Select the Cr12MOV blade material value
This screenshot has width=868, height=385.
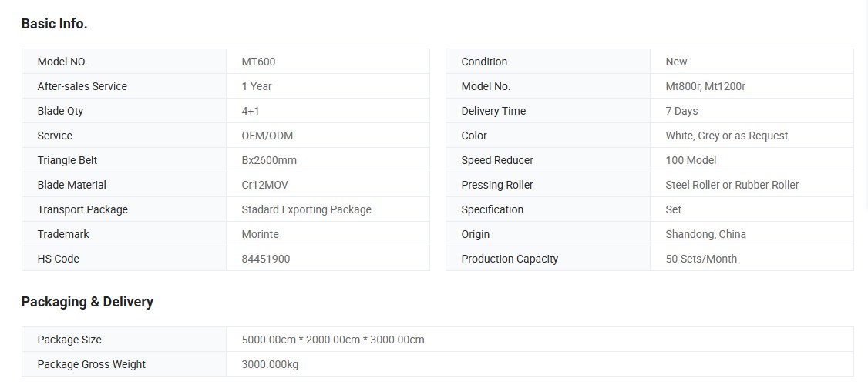click(265, 185)
